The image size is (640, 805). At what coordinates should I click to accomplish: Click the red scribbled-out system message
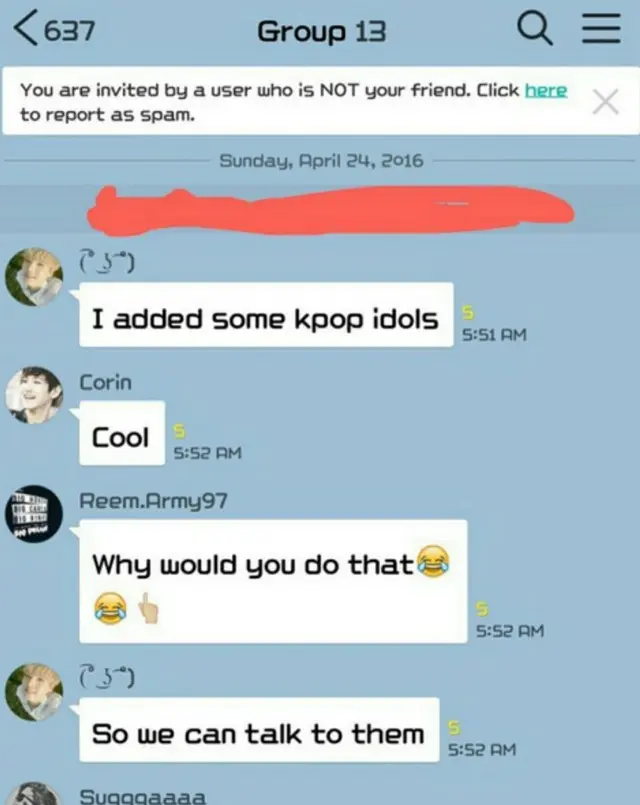tap(329, 210)
